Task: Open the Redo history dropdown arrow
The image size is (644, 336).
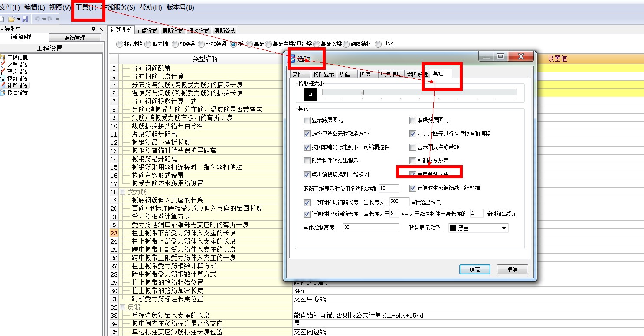Action: (x=57, y=19)
